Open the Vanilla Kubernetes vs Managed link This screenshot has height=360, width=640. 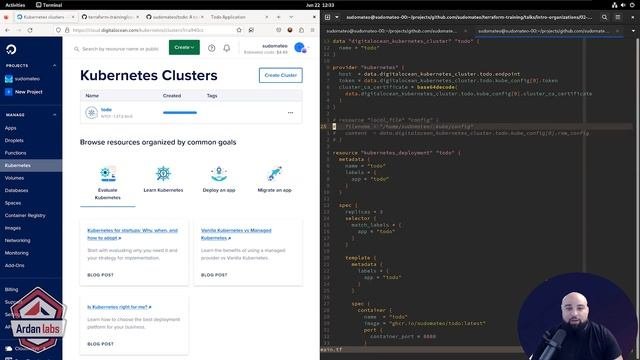(x=236, y=234)
